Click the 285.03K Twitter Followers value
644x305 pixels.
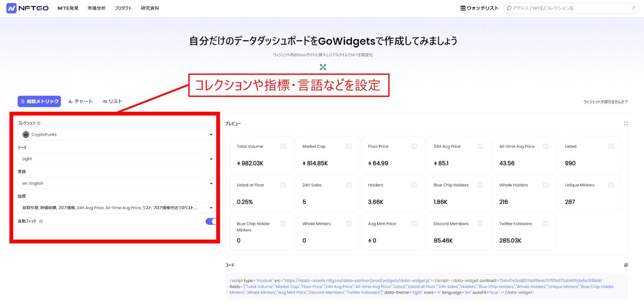(510, 241)
